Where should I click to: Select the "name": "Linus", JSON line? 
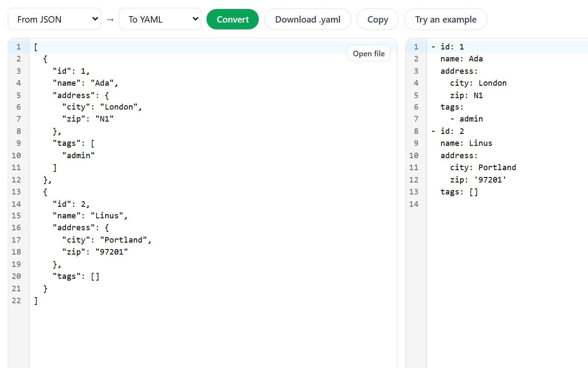pyautogui.click(x=90, y=216)
